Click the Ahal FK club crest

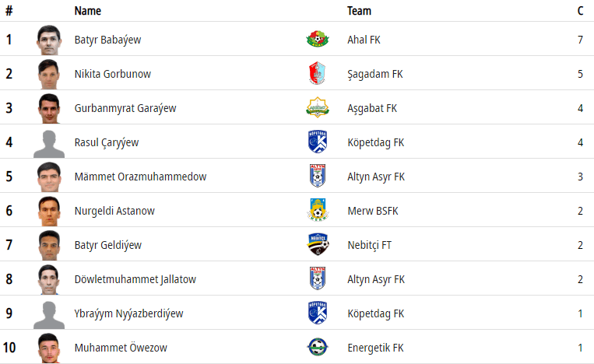tap(318, 40)
